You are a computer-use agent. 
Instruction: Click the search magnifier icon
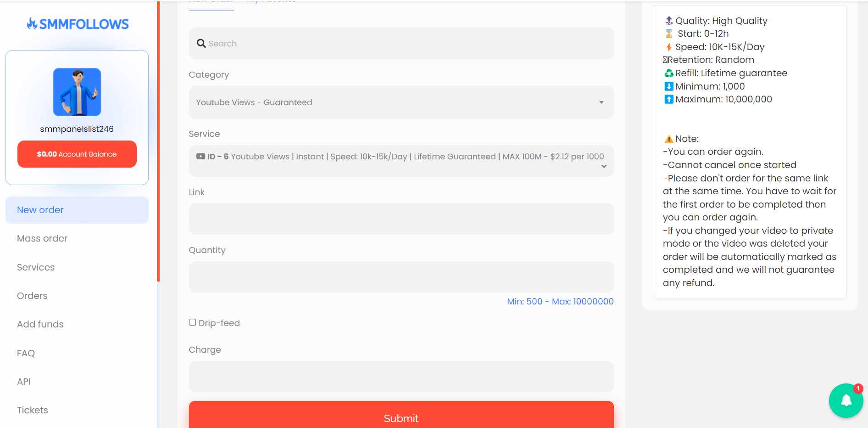click(201, 44)
